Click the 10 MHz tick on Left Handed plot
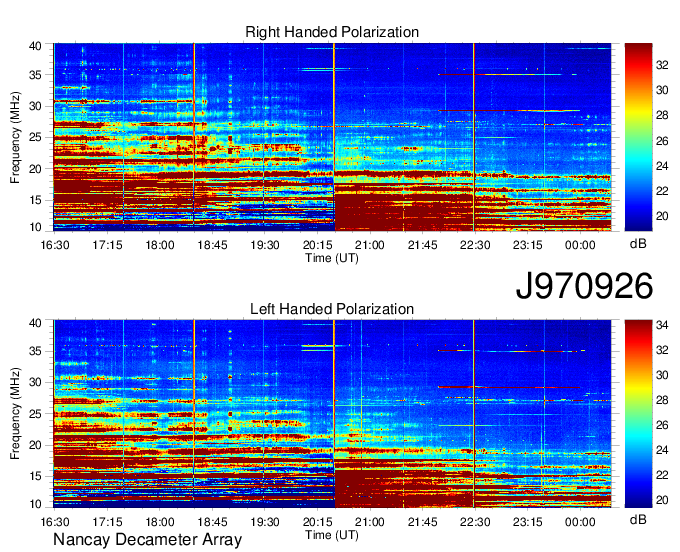The height and width of the screenshot is (552, 680). click(x=36, y=504)
